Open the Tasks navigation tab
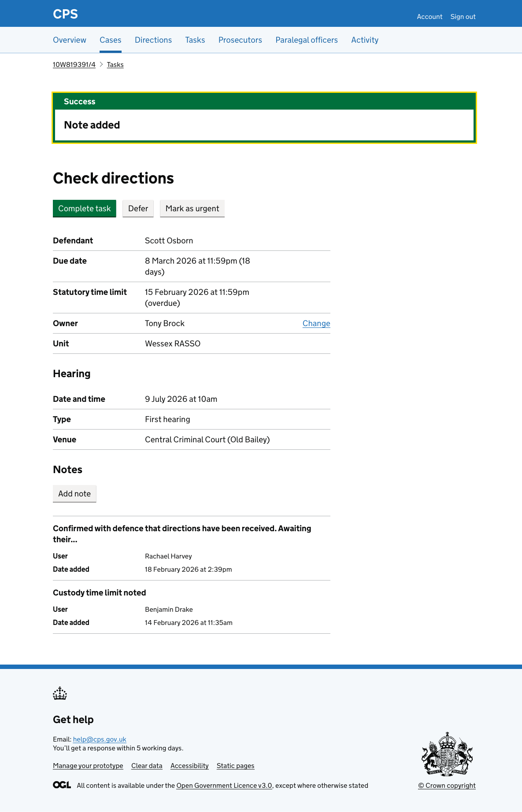522x812 pixels. [x=195, y=40]
